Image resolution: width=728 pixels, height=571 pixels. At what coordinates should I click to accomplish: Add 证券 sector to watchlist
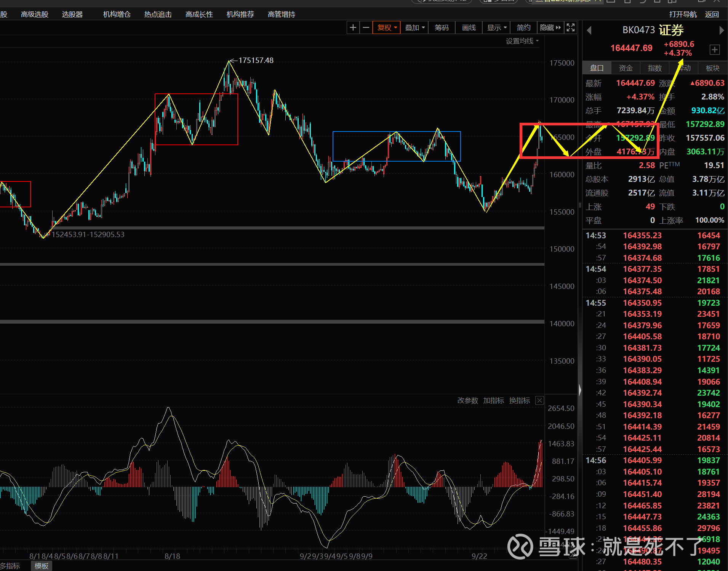pyautogui.click(x=714, y=50)
